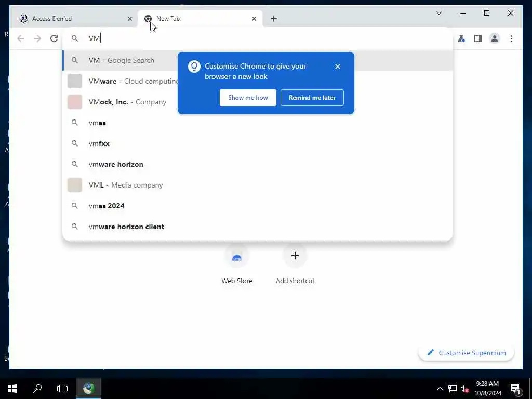Close the New Tab tab
This screenshot has height=399, width=532.
tap(254, 19)
